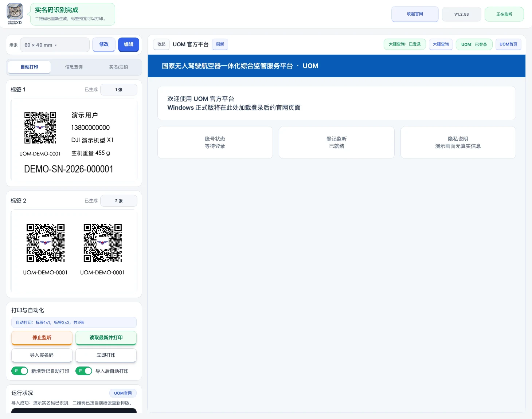Click the 1 张 count for 标签 1
This screenshot has width=532, height=419.
coord(119,90)
